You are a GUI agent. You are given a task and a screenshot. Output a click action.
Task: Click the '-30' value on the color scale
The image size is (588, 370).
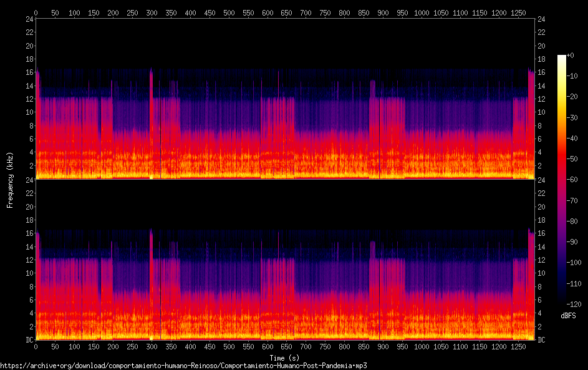(572, 117)
